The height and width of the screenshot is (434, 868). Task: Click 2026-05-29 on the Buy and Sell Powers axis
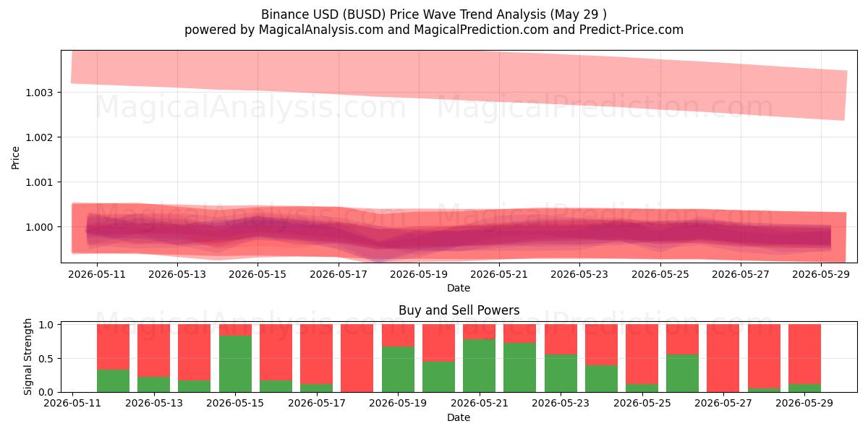(x=804, y=404)
